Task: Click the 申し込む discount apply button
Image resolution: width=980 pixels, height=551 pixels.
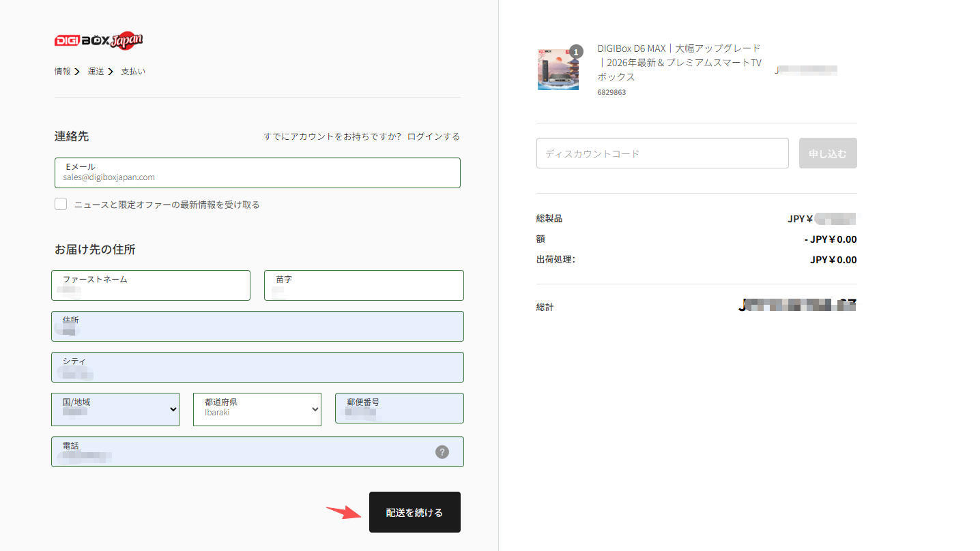Action: [828, 153]
